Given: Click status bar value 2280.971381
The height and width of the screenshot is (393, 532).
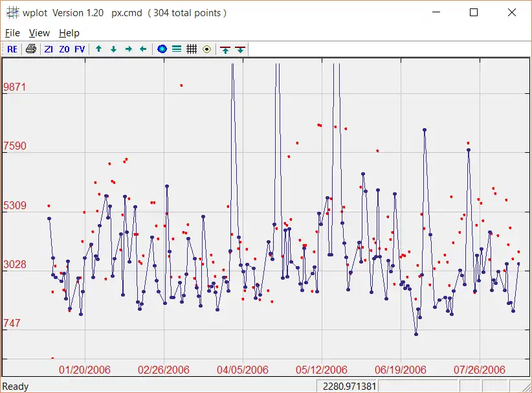Looking at the screenshot, I should click(x=349, y=387).
